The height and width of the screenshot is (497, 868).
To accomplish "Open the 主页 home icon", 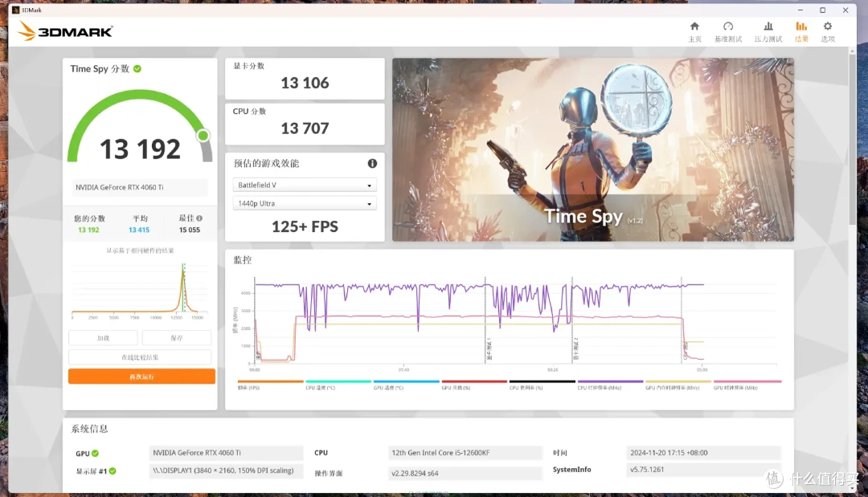I will click(694, 26).
